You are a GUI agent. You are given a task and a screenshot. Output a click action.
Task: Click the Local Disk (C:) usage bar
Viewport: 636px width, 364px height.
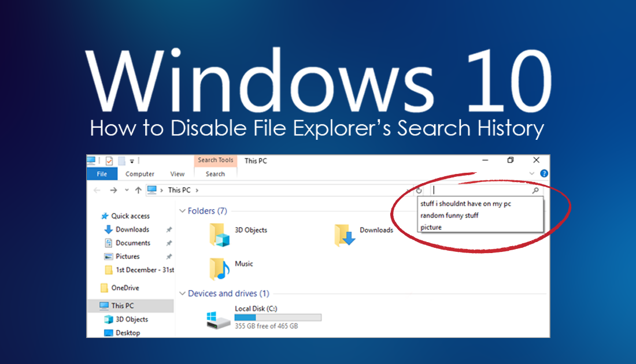pos(278,317)
